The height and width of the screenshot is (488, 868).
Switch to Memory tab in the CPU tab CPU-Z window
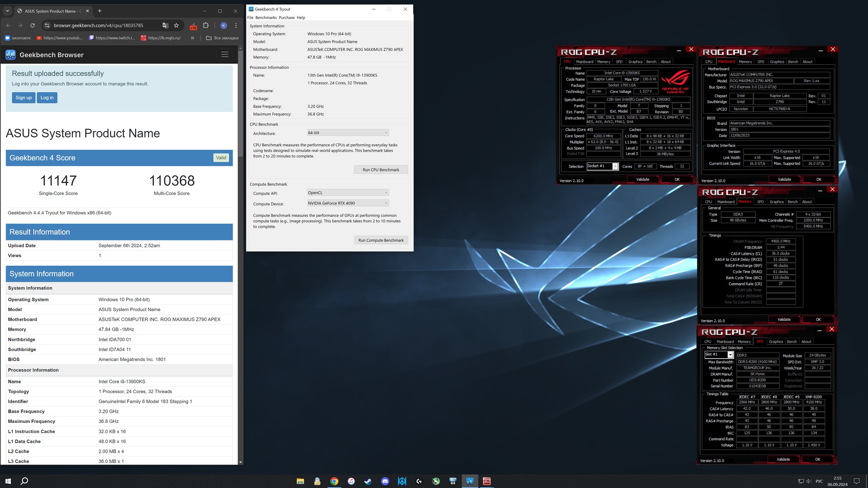click(604, 62)
